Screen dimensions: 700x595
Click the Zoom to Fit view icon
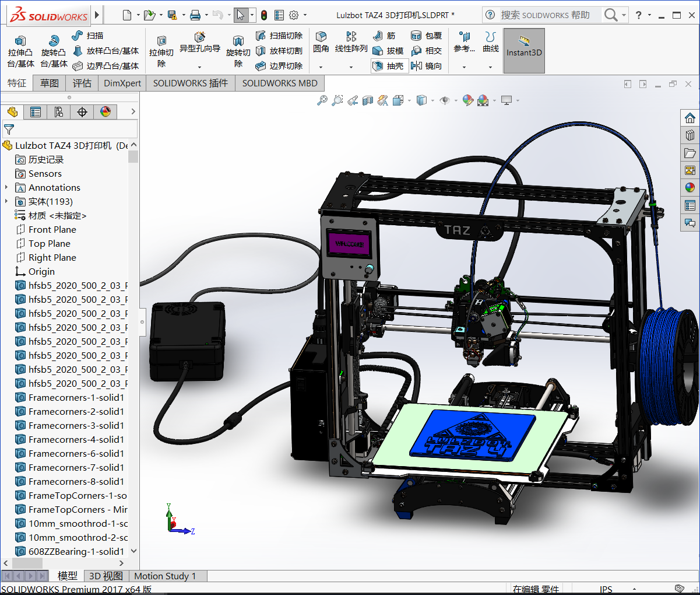[323, 100]
